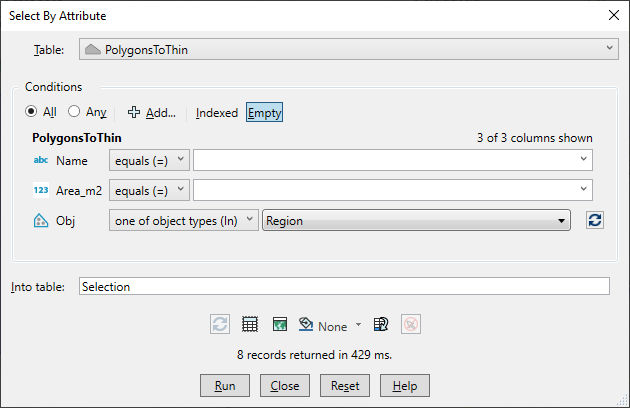Select the Any conditions radio button

point(74,113)
